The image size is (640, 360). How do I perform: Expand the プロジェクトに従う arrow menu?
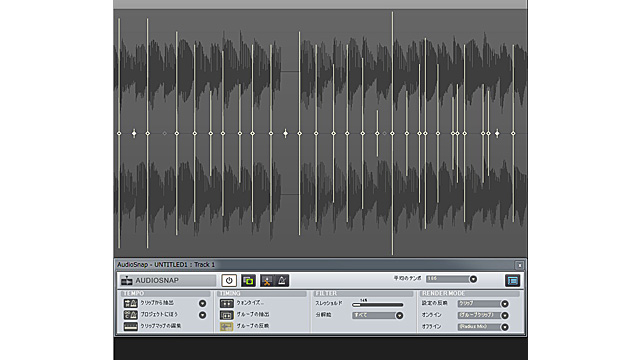[x=202, y=315]
